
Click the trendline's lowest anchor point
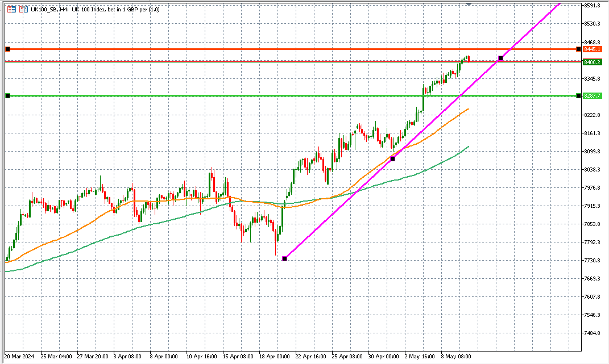pyautogui.click(x=284, y=258)
